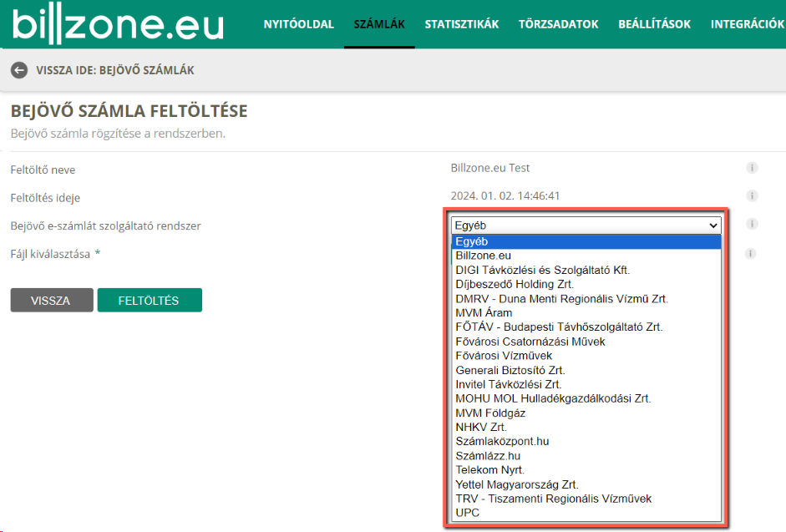Open the Nyitóoldal menu
Viewport: 786px width, 532px height.
click(x=299, y=24)
